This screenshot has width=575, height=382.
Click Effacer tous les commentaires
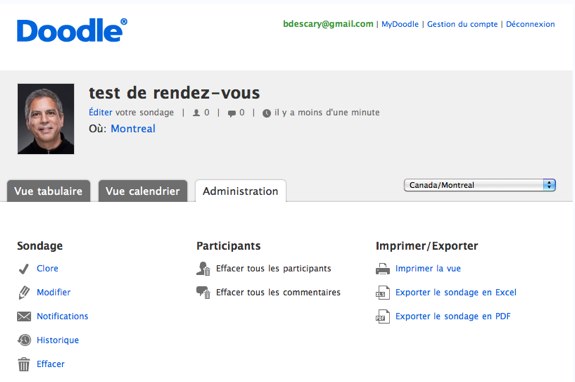(x=278, y=292)
